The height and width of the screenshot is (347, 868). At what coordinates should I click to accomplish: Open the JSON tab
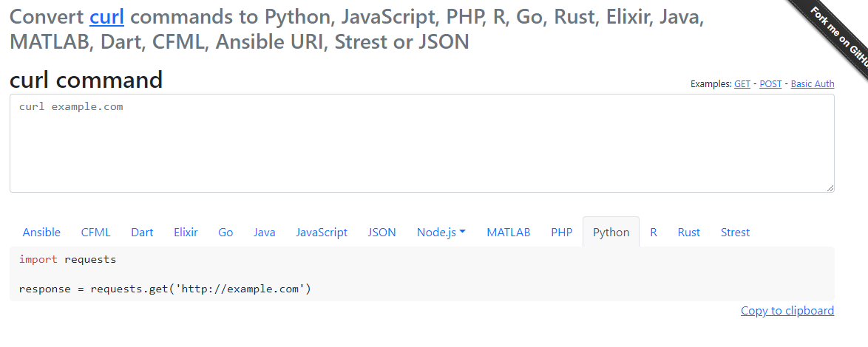pos(382,232)
